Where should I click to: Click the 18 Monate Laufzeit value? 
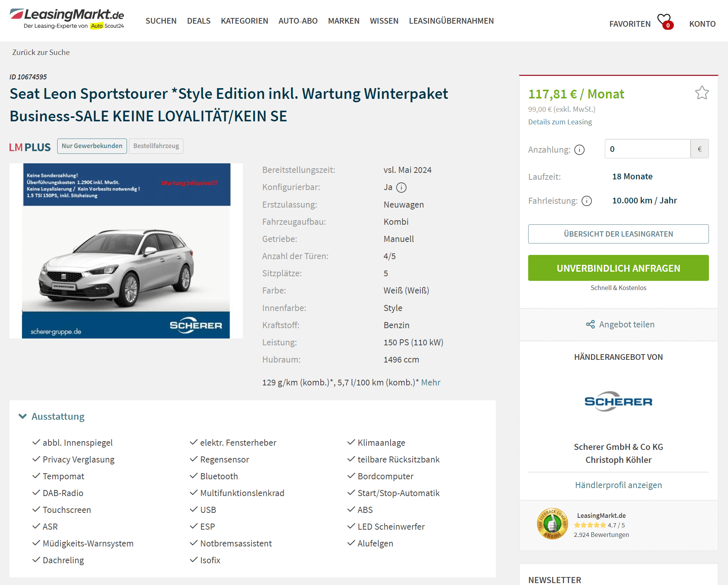tap(632, 176)
